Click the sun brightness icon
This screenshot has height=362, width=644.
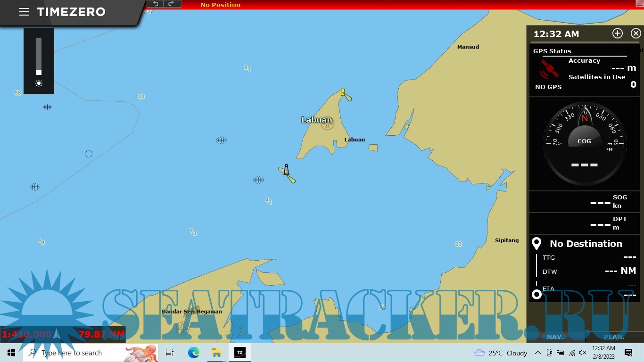39,83
